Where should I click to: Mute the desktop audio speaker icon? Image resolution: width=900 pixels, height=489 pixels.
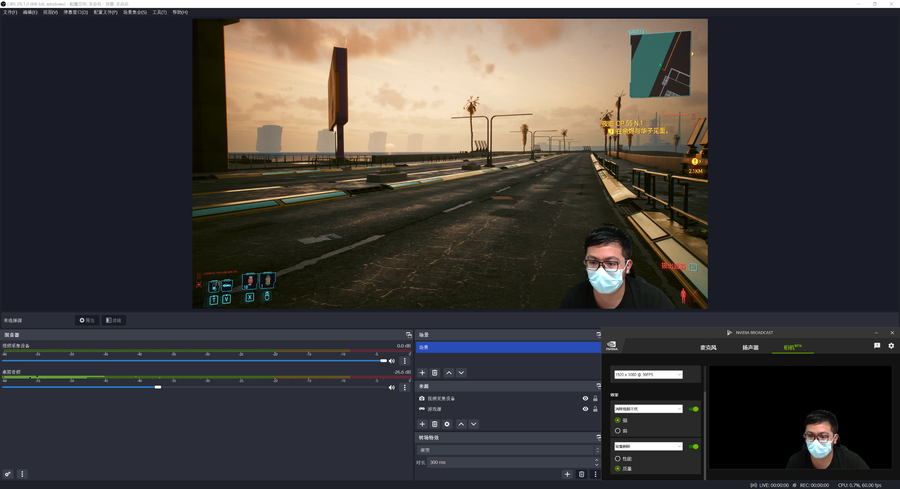[392, 387]
